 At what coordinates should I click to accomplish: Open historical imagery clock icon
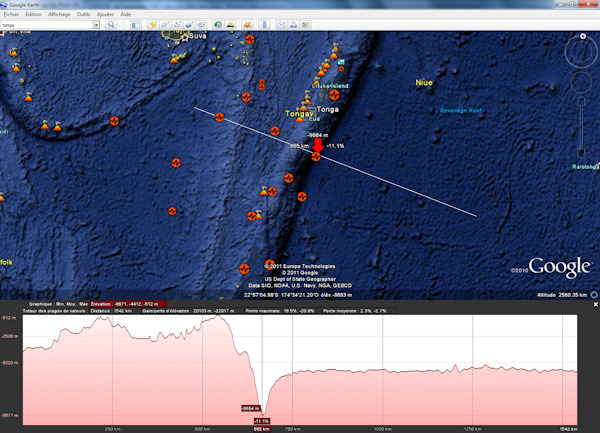(218, 25)
